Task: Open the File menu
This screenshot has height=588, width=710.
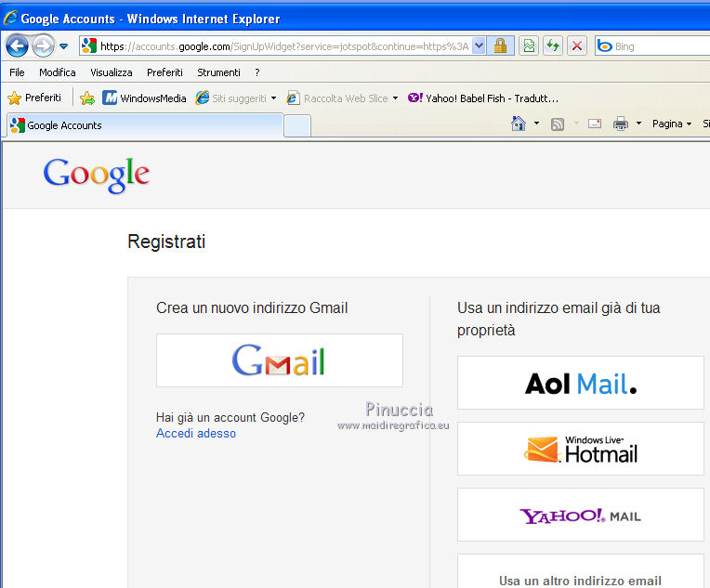Action: tap(17, 72)
